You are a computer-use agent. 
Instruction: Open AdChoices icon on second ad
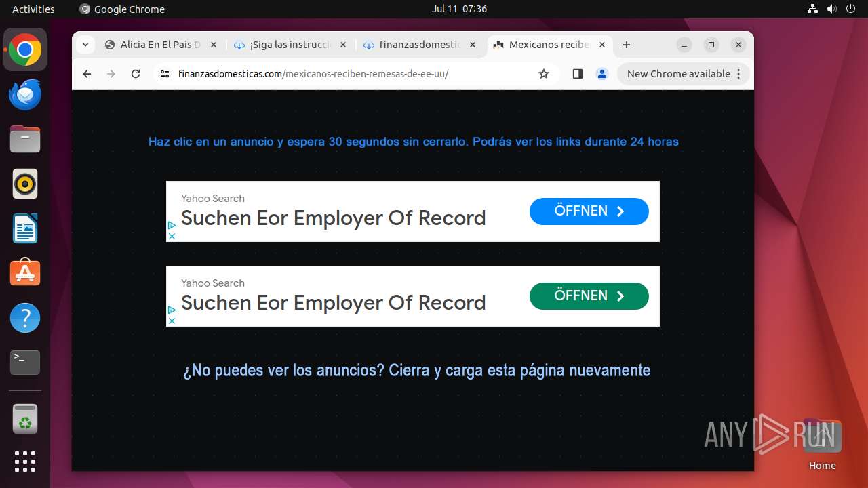(172, 310)
